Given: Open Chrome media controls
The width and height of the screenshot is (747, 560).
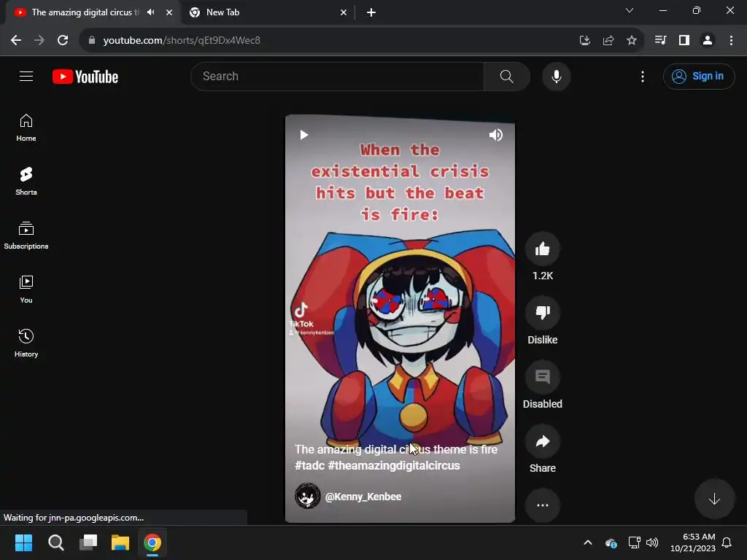Looking at the screenshot, I should tap(660, 41).
